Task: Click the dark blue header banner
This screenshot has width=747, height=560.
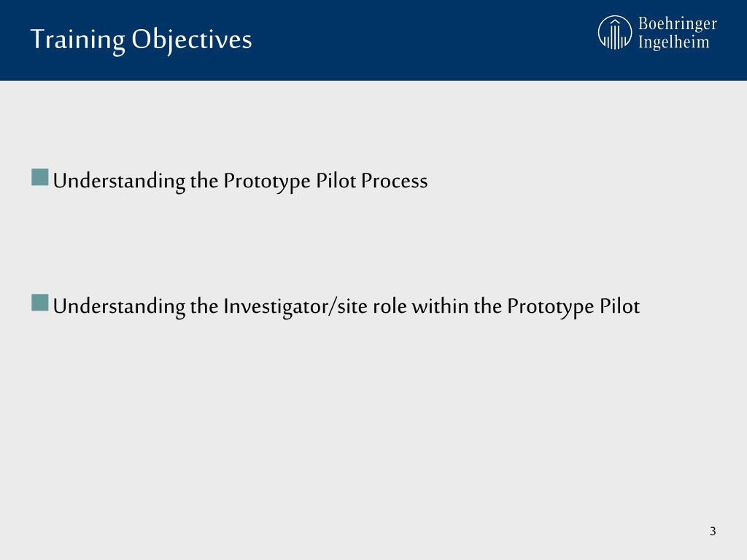Action: pyautogui.click(x=373, y=40)
